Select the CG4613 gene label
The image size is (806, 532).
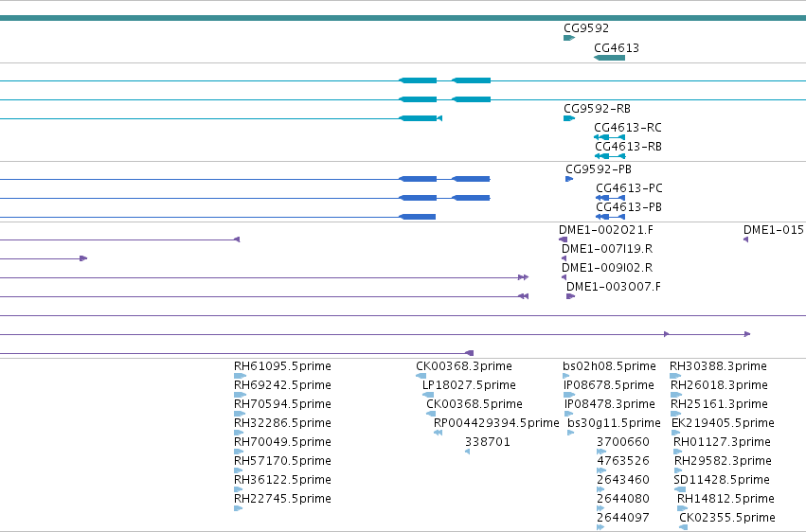pyautogui.click(x=617, y=47)
